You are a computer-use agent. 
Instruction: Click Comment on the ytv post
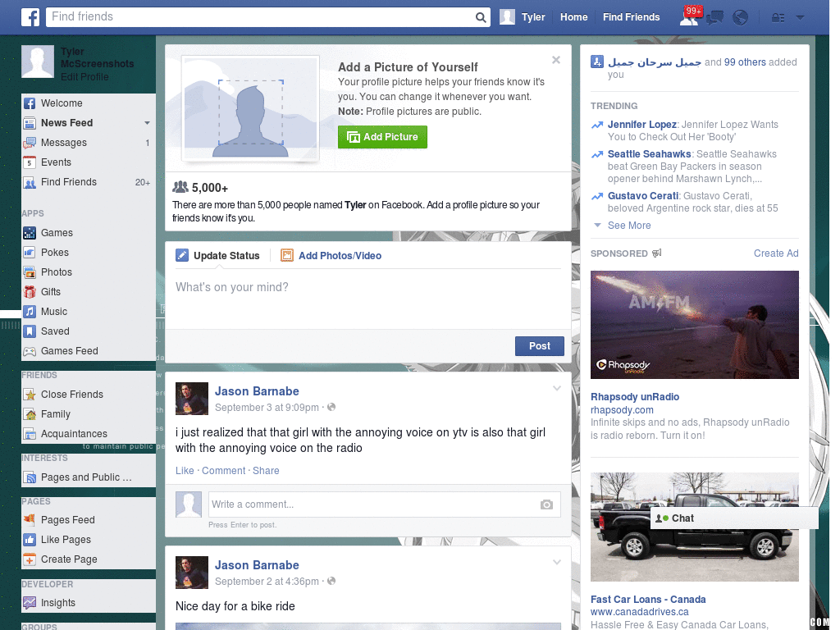(223, 471)
